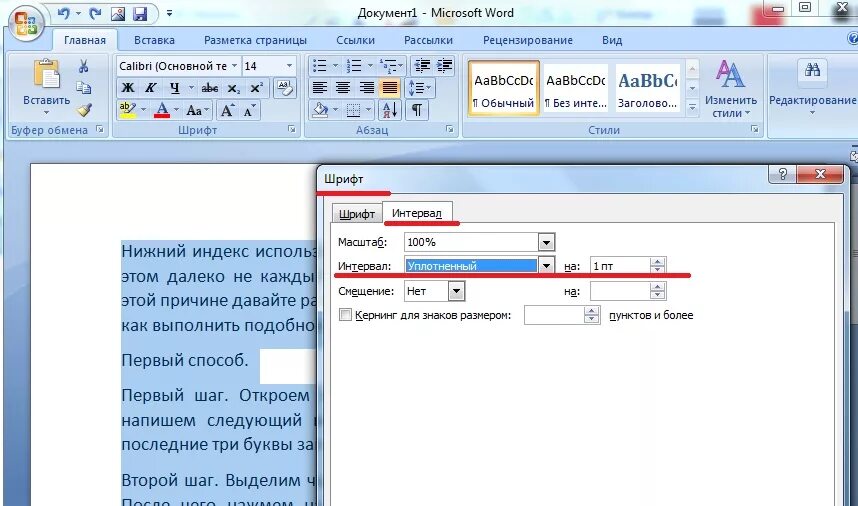Undo the last action in Quick Access
Screen dimensions: 858x506
point(64,13)
